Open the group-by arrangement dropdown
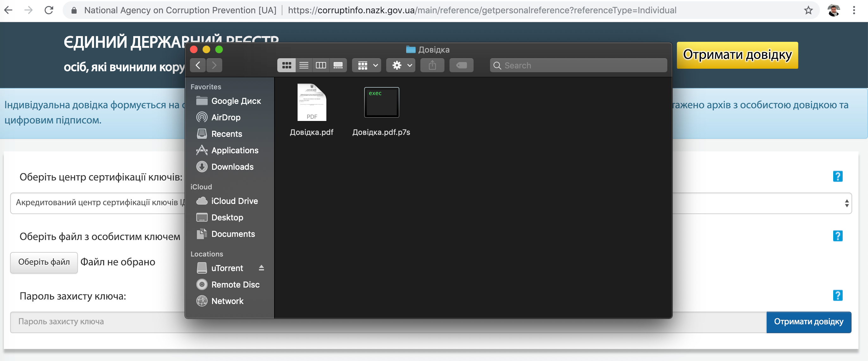Image resolution: width=868 pixels, height=361 pixels. tap(367, 65)
